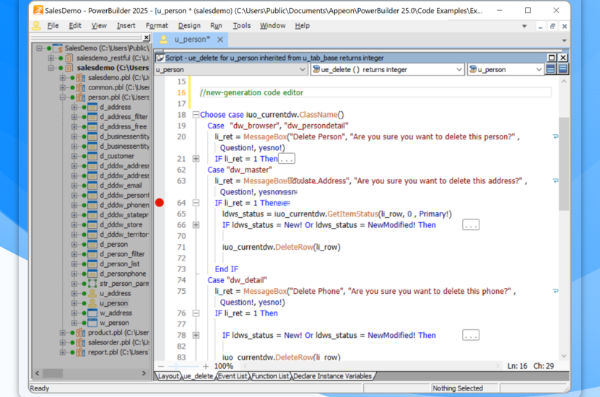Click the salesorder.pbl library icon

click(80, 343)
